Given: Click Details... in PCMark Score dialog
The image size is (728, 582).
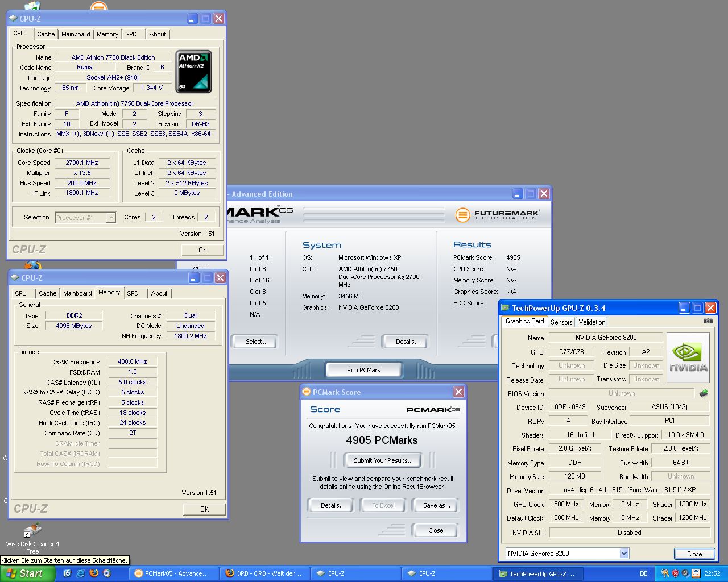Looking at the screenshot, I should point(332,505).
